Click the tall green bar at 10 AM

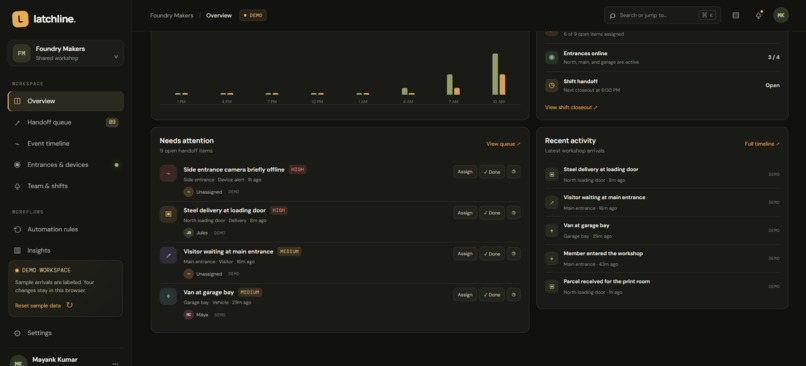click(x=495, y=74)
